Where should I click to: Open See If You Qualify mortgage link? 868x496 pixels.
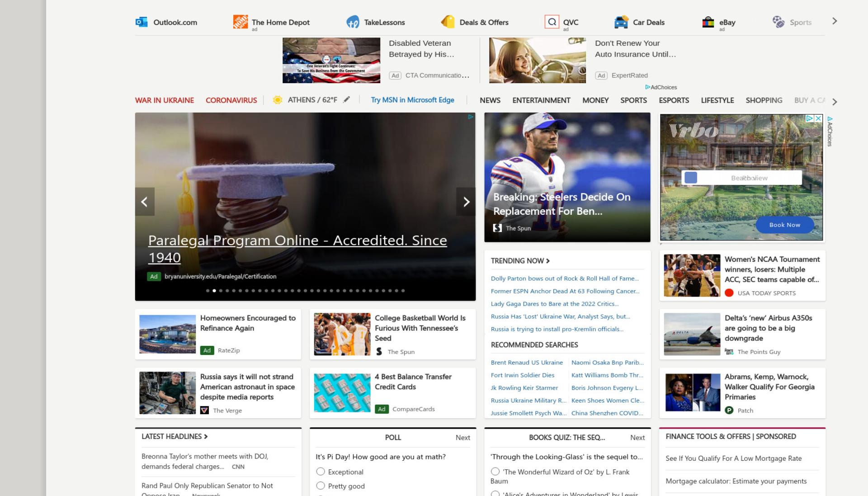click(x=733, y=458)
